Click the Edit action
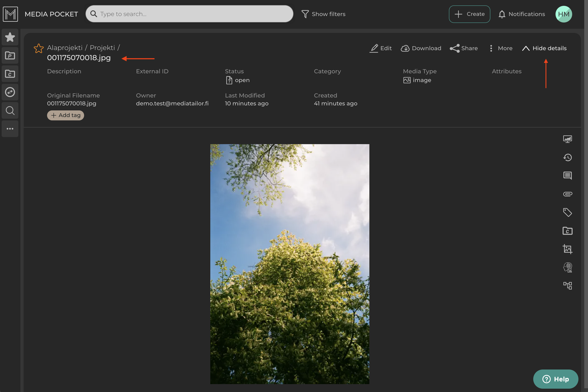 point(381,48)
